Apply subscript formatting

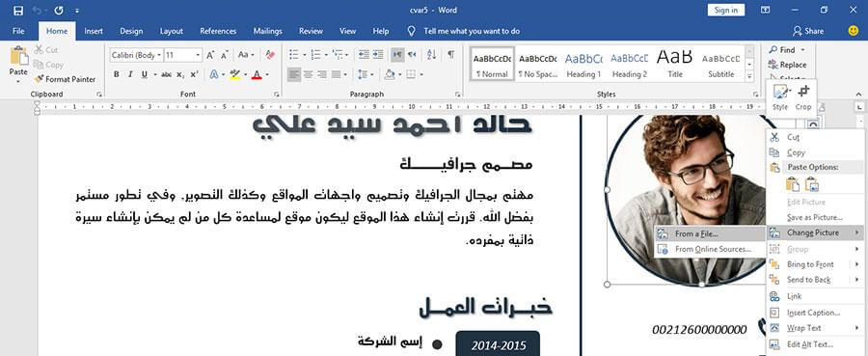(180, 74)
